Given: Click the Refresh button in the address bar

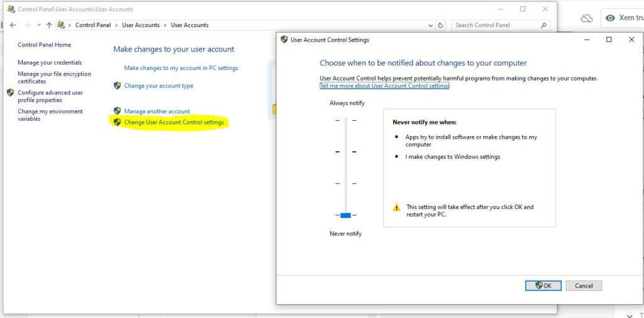Looking at the screenshot, I should pos(441,25).
